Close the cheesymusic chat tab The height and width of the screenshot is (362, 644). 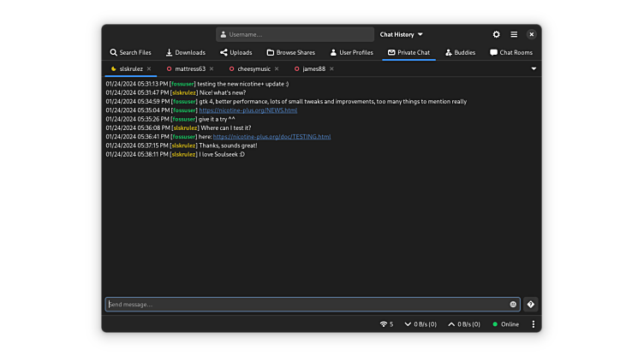pos(277,68)
